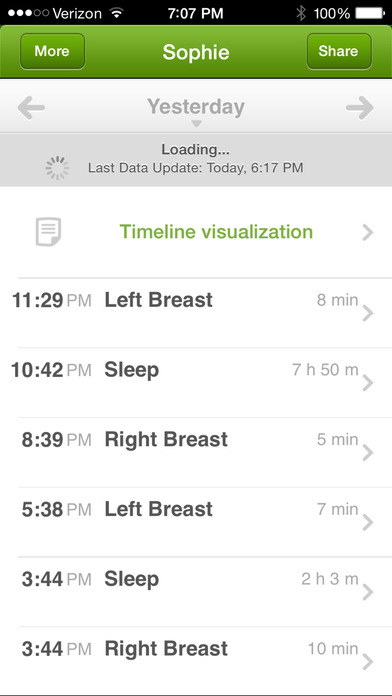392x696 pixels.
Task: Tap the Sophie title in header
Action: pyautogui.click(x=196, y=52)
